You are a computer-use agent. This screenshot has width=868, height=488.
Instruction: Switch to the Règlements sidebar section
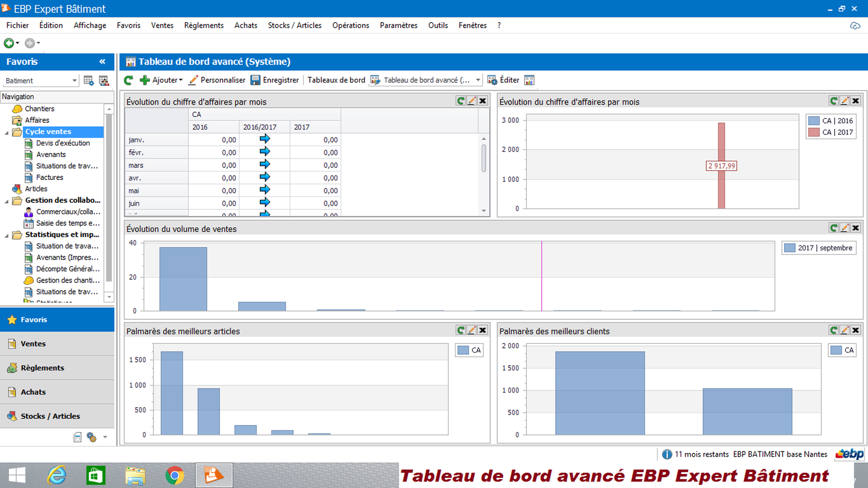[x=42, y=367]
